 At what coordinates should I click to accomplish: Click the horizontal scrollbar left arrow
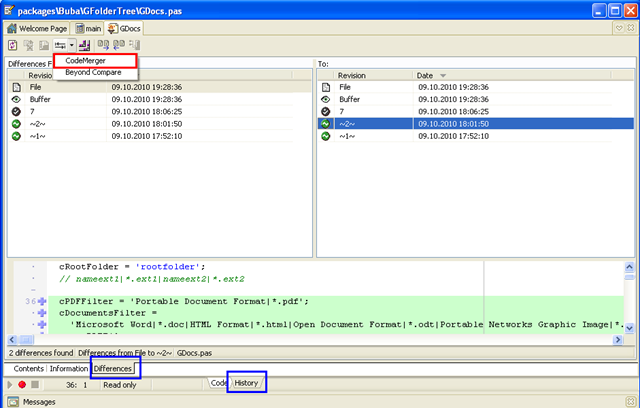pyautogui.click(x=12, y=339)
